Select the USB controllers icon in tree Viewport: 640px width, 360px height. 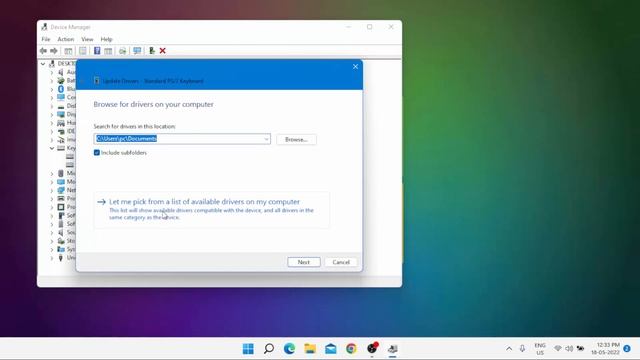tap(61, 258)
